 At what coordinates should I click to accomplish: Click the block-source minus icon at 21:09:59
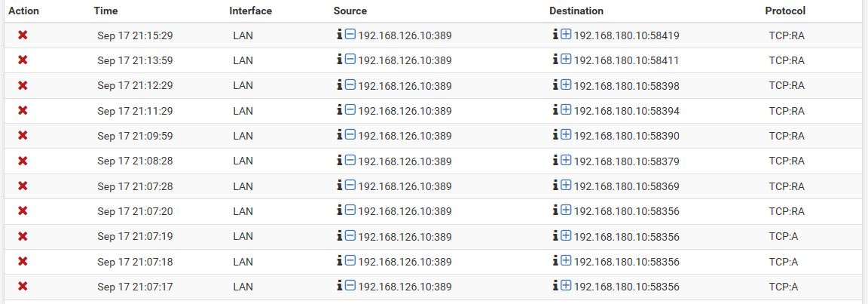pyautogui.click(x=350, y=134)
